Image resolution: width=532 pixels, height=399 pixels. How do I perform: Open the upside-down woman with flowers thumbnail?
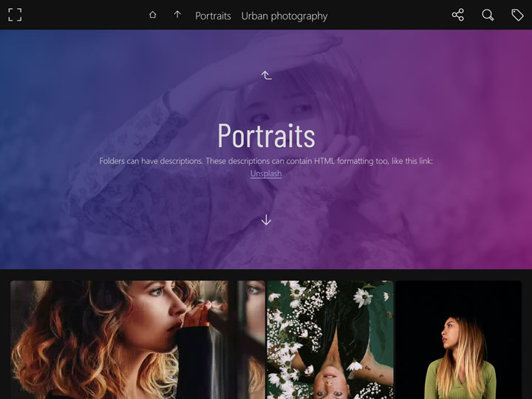click(330, 340)
